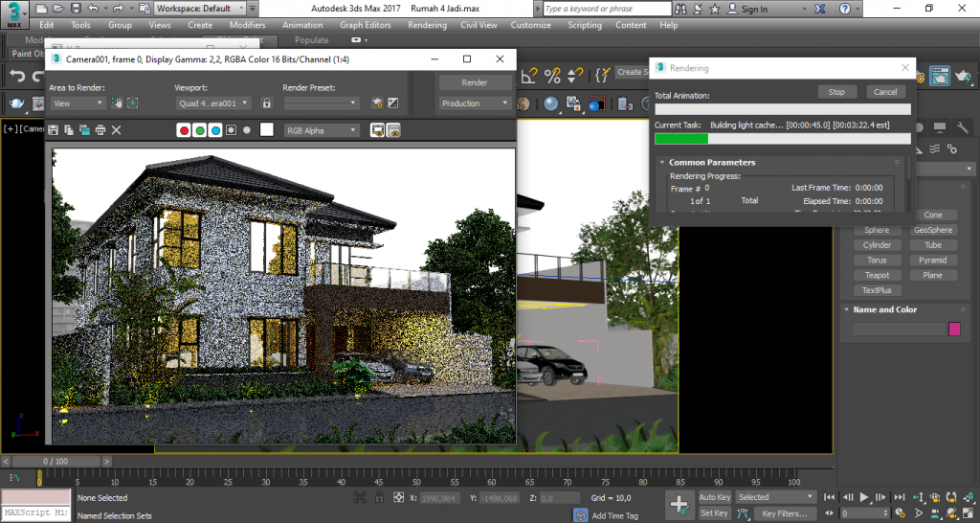The height and width of the screenshot is (523, 980).
Task: Click the Help question mark icon
Action: [x=845, y=9]
